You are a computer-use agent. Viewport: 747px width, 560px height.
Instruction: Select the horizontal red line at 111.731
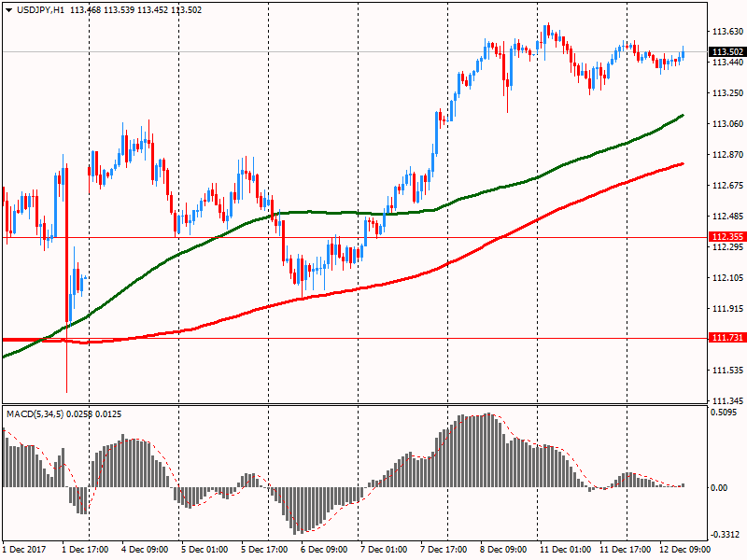(x=355, y=339)
